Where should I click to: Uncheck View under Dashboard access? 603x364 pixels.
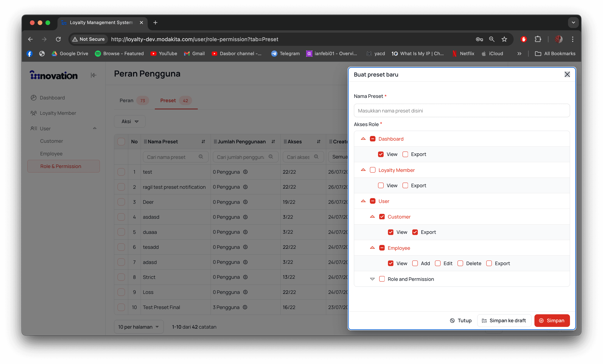pyautogui.click(x=381, y=154)
